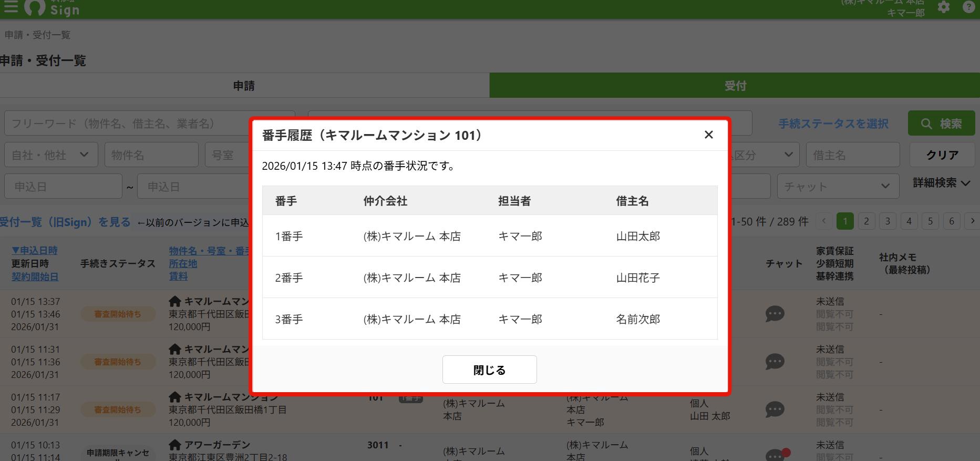The height and width of the screenshot is (461, 980).
Task: Click the クリア button
Action: click(x=942, y=155)
